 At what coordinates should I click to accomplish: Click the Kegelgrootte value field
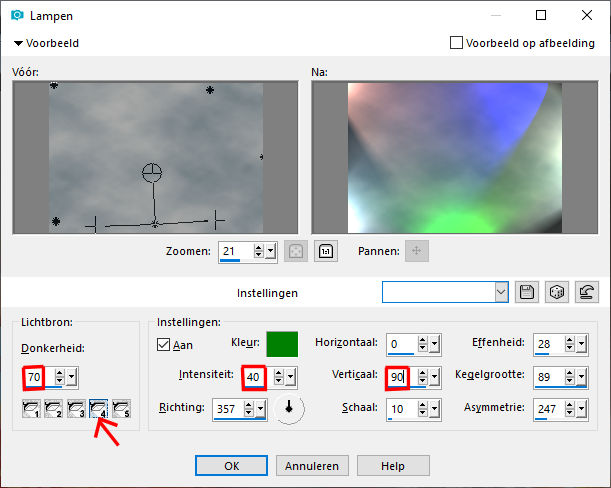click(549, 377)
